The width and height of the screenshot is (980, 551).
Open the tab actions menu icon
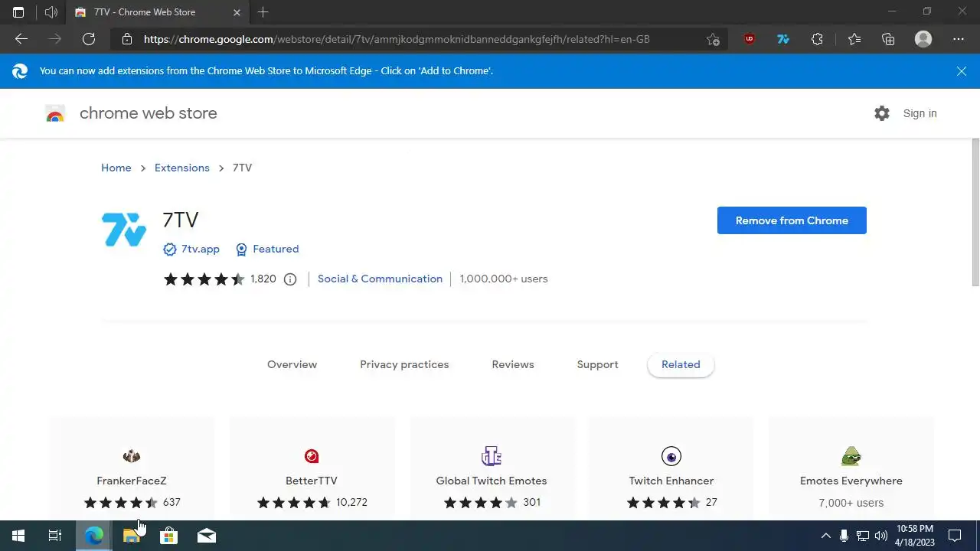(18, 12)
